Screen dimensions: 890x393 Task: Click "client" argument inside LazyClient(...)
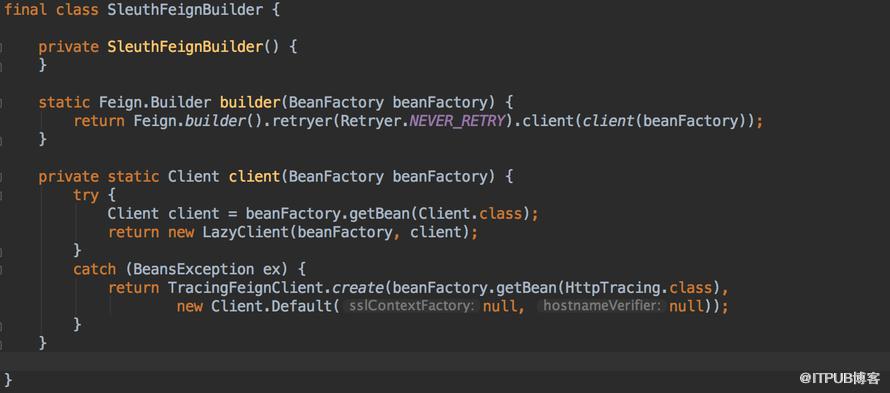click(x=435, y=232)
